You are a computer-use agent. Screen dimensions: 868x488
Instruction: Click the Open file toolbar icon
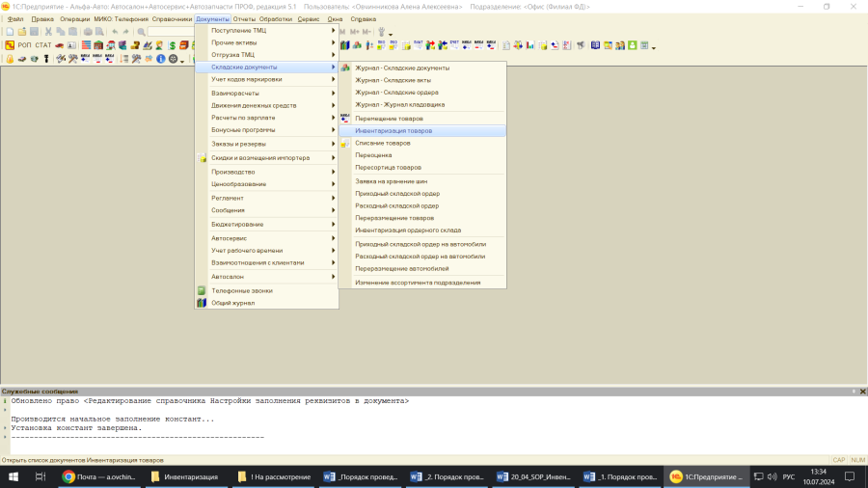click(x=22, y=32)
